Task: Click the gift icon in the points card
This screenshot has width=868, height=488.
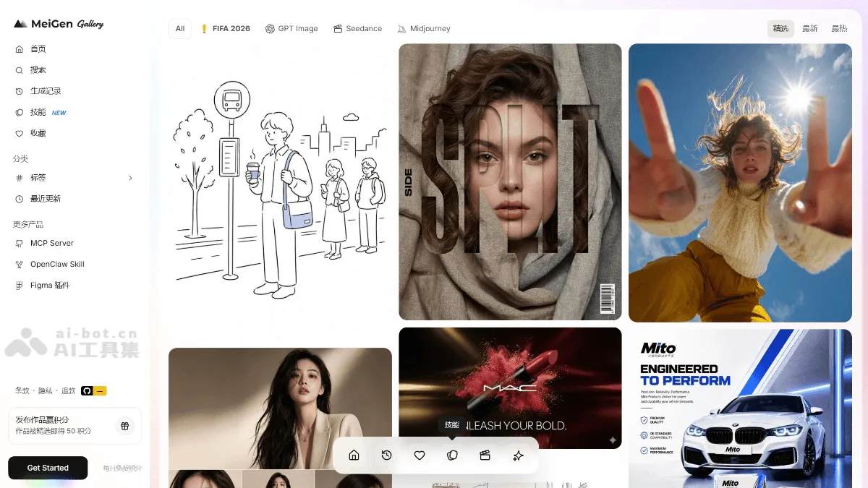Action: click(124, 426)
